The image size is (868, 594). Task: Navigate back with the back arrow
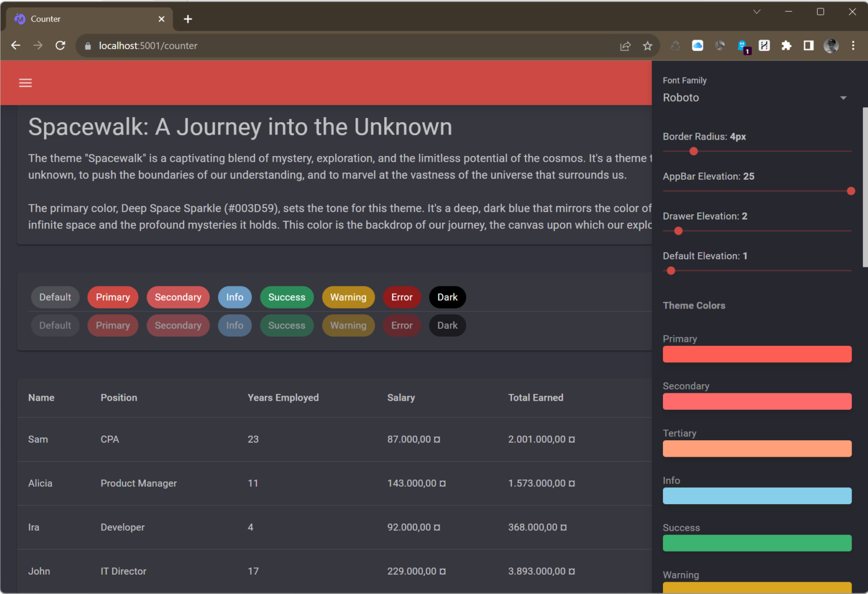[x=15, y=45]
